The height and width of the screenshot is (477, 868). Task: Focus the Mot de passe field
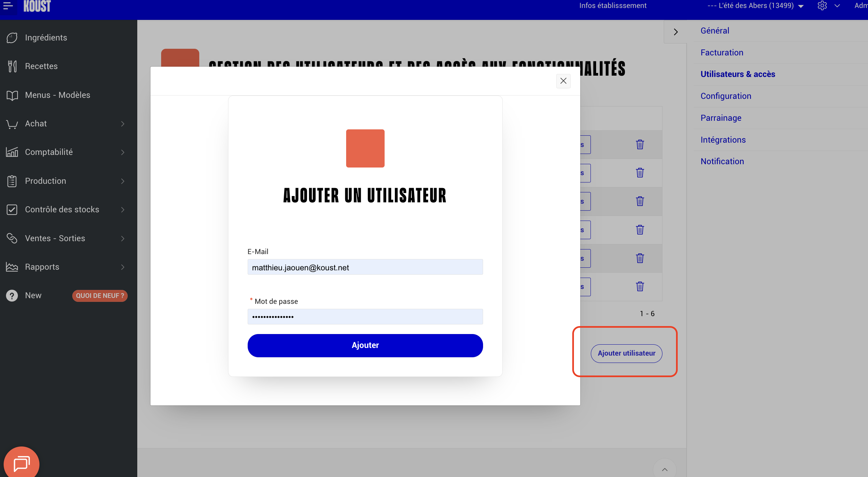coord(365,316)
